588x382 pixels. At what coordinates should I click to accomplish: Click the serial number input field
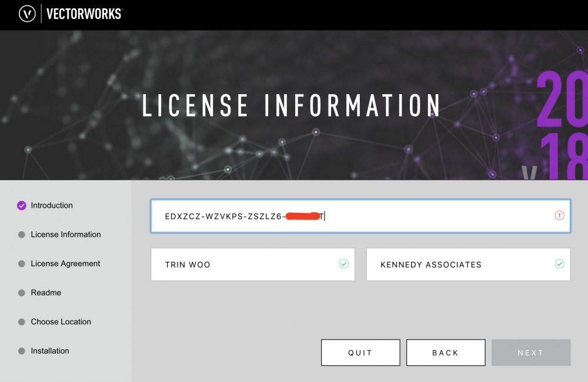[360, 216]
